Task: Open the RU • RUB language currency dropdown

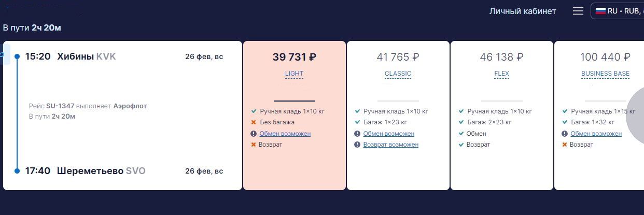Action: 618,11
